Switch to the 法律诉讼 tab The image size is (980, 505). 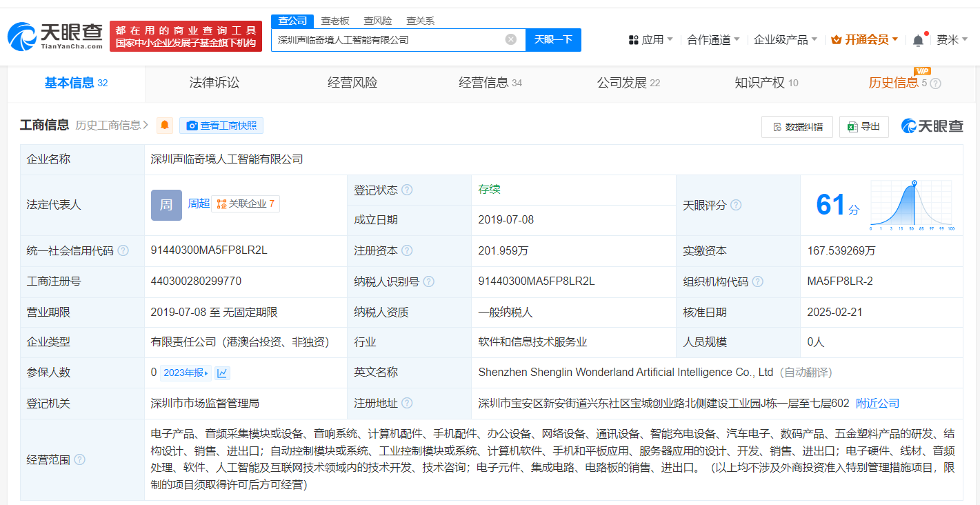click(214, 83)
